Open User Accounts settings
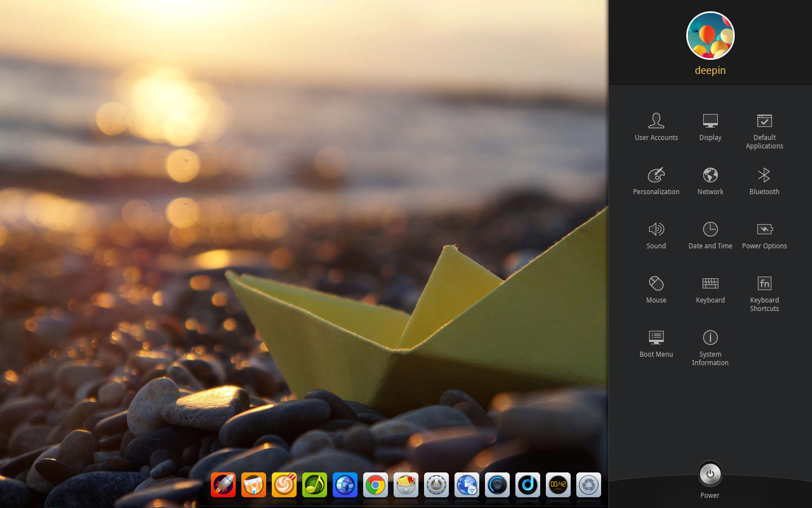This screenshot has width=812, height=508. (x=656, y=127)
